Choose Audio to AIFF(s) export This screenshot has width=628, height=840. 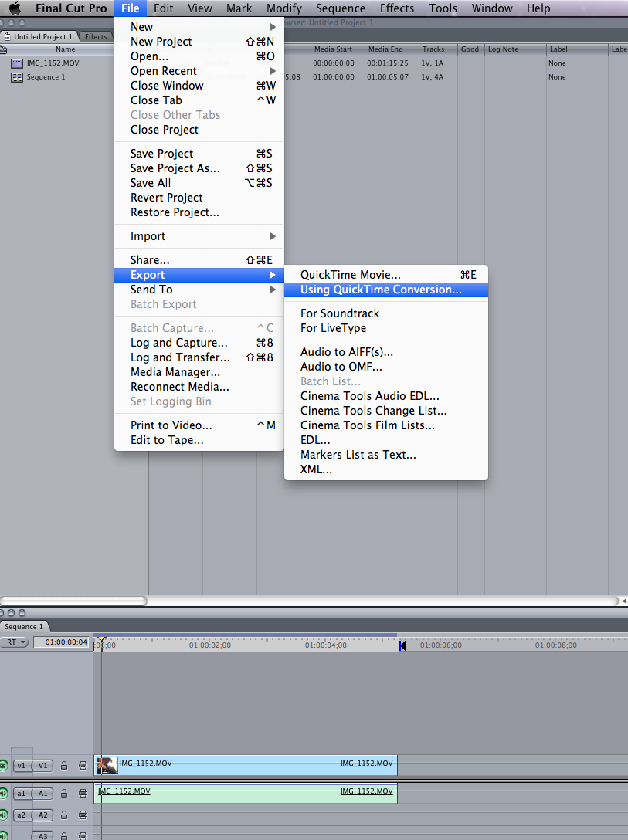[385, 352]
